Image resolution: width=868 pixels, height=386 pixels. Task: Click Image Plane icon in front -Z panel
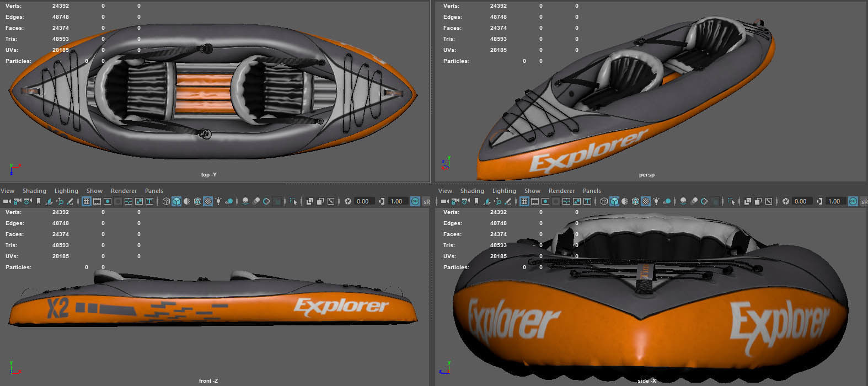(x=49, y=201)
